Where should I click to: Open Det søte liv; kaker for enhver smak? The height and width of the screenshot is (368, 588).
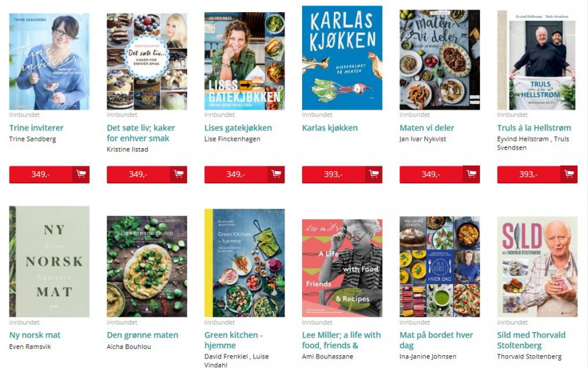click(141, 133)
